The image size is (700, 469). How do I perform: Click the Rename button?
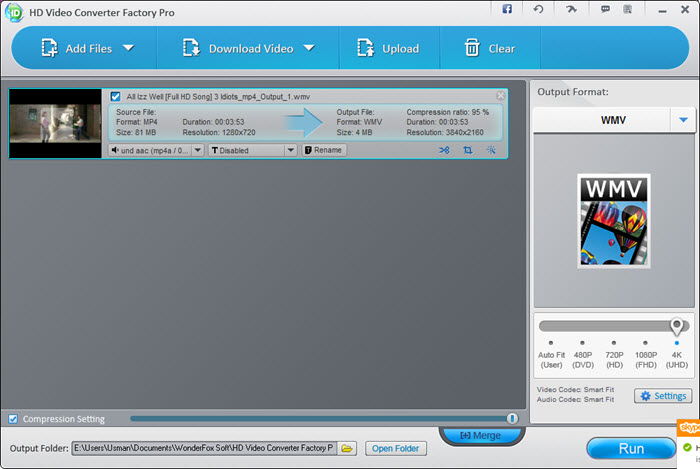pos(324,150)
